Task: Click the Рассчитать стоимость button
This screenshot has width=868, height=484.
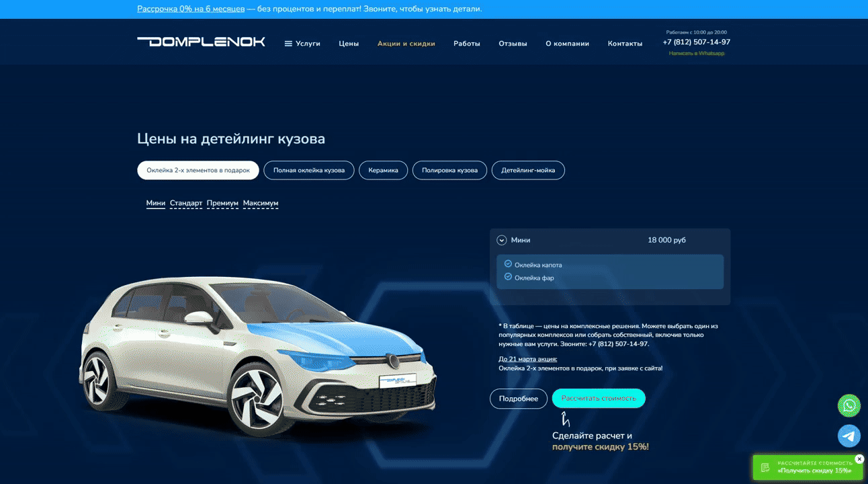Action: coord(599,398)
